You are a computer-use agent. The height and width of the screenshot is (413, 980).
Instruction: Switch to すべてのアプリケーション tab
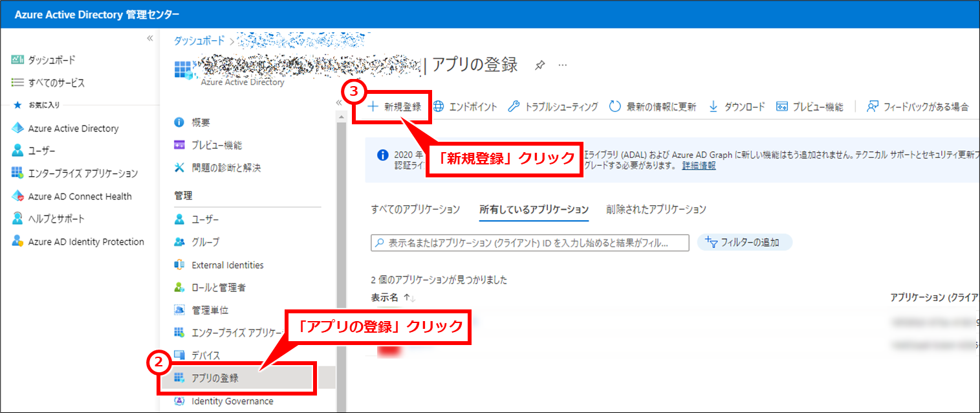pyautogui.click(x=415, y=209)
